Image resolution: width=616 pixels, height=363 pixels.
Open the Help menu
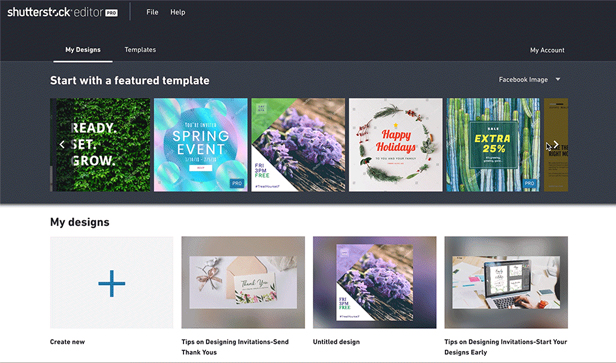[178, 12]
